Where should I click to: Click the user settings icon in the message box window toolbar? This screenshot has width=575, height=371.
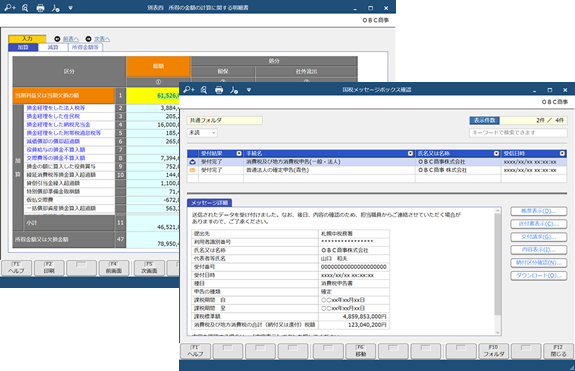tap(234, 89)
